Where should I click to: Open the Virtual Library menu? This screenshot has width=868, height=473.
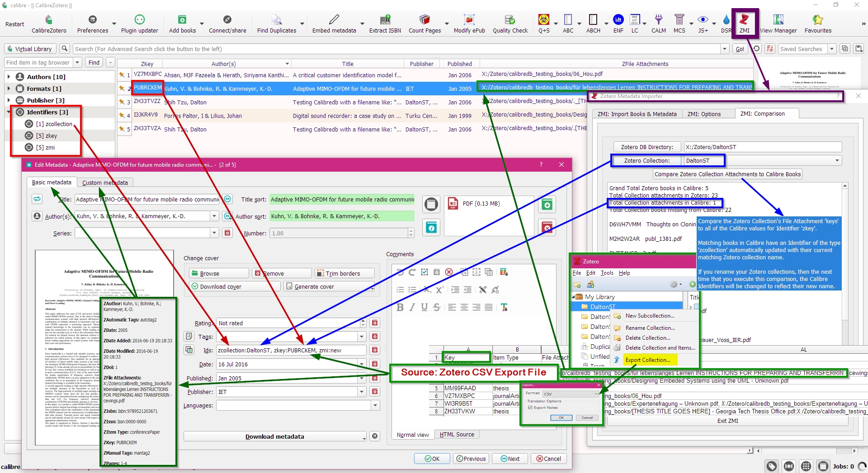30,49
